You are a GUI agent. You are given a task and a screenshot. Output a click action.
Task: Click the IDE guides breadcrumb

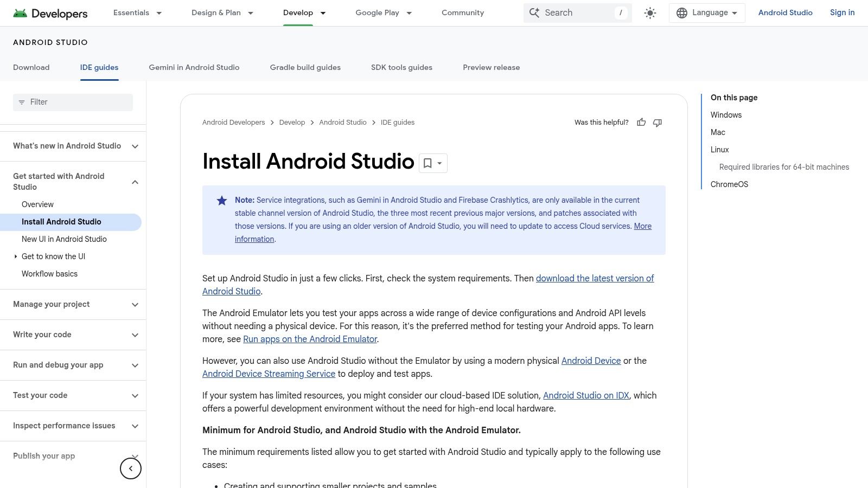(398, 123)
